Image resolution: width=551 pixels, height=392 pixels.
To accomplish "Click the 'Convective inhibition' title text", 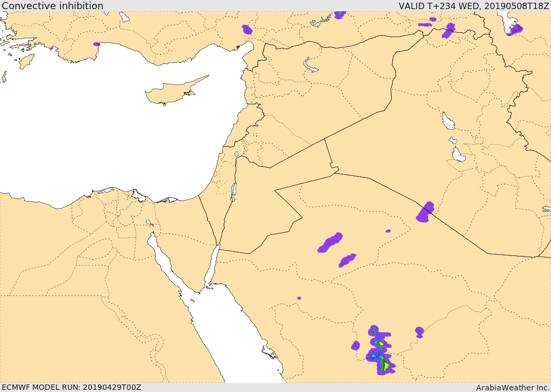I will click(53, 5).
